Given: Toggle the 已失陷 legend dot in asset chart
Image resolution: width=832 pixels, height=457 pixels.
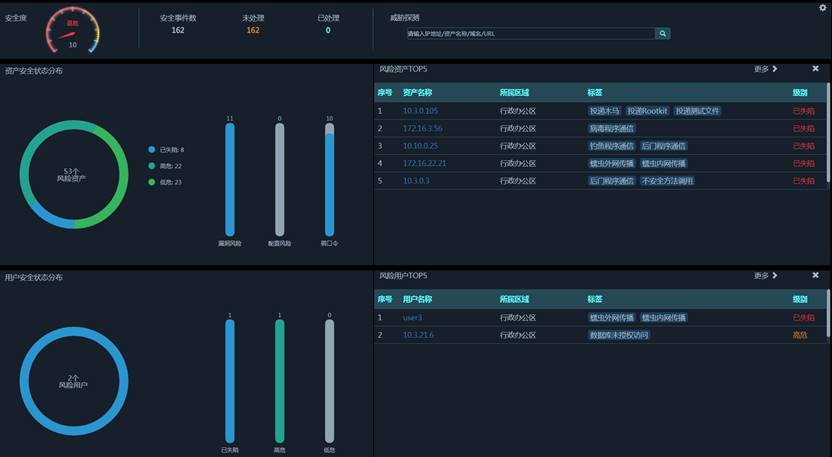Looking at the screenshot, I should (152, 150).
